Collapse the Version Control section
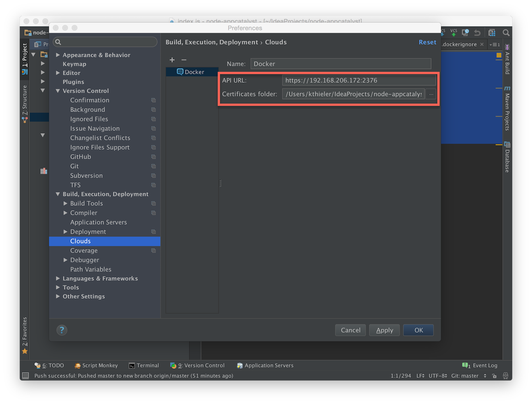The width and height of the screenshot is (532, 404). (x=58, y=91)
